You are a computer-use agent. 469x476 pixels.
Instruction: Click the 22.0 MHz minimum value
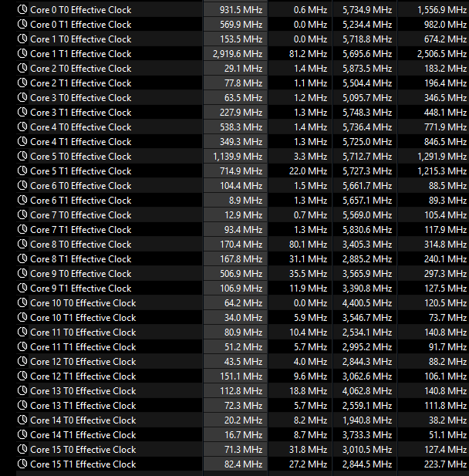pos(308,171)
